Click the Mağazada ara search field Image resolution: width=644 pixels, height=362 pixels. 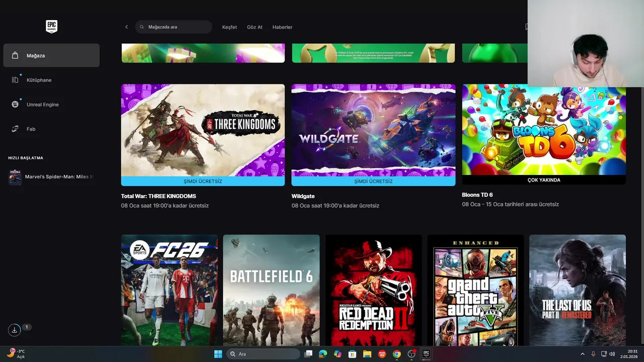(x=174, y=27)
